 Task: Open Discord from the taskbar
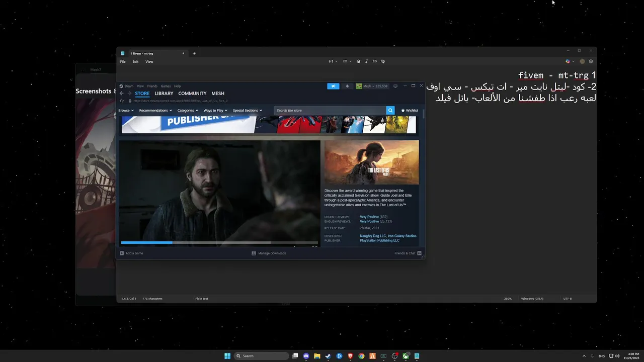click(306, 356)
